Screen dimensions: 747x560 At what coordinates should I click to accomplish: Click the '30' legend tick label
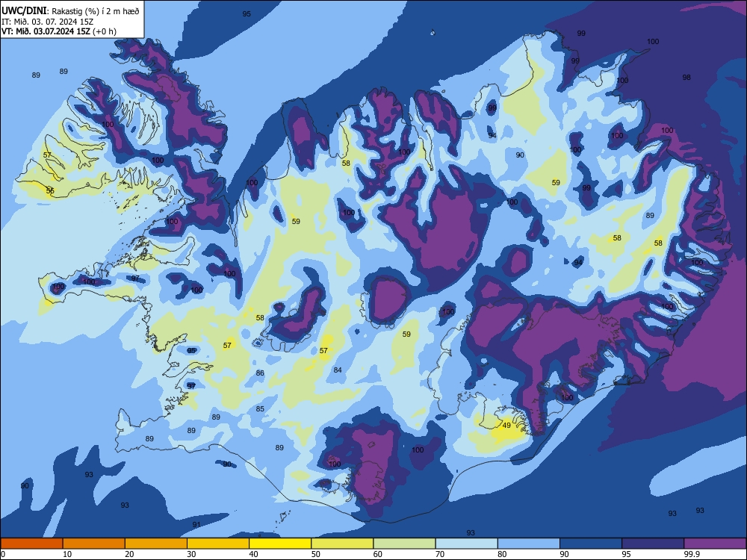pyautogui.click(x=191, y=554)
